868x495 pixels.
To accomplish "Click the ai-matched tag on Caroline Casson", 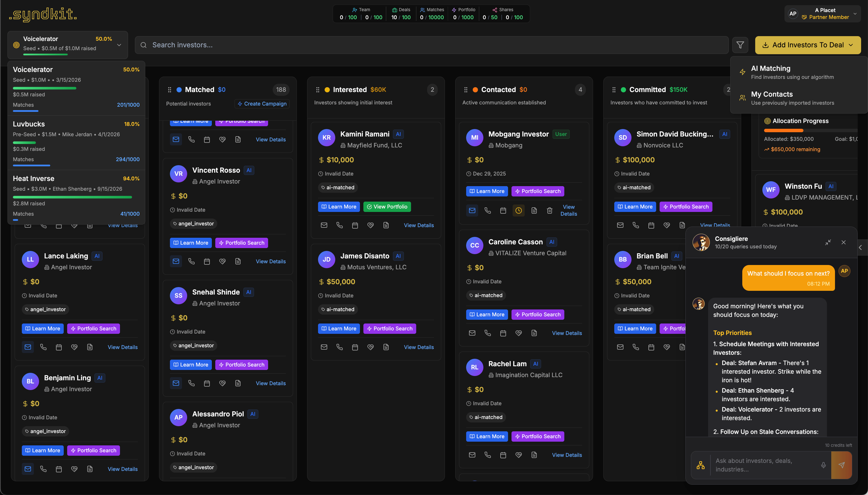I will pyautogui.click(x=486, y=295).
